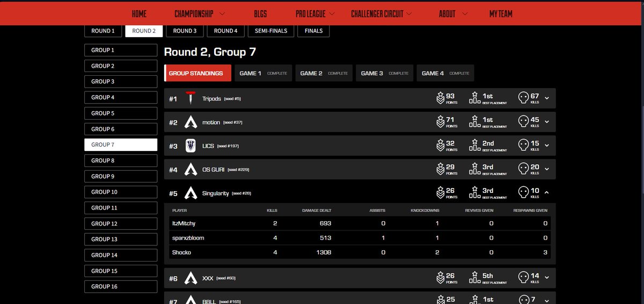Click the Singularity team logo

click(x=190, y=193)
